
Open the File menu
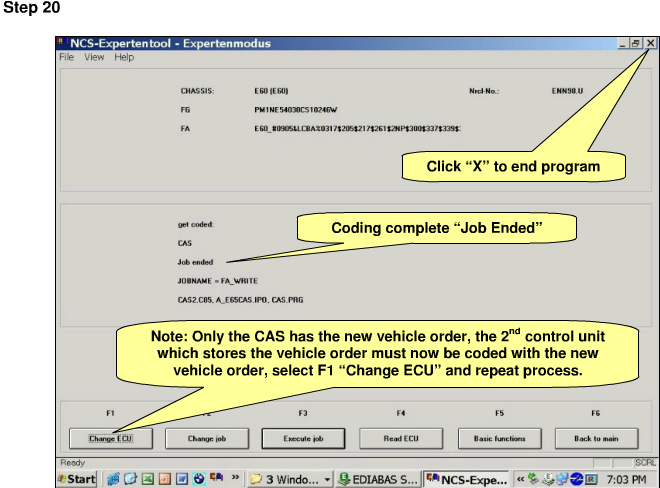[67, 57]
